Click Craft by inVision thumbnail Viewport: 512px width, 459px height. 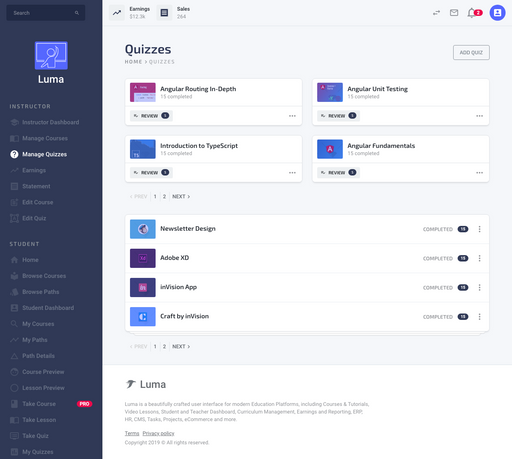coord(143,316)
